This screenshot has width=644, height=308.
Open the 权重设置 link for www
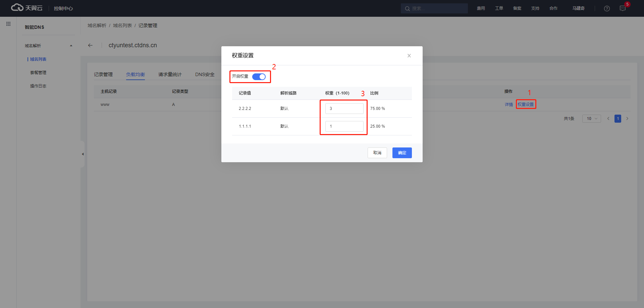[x=526, y=105]
